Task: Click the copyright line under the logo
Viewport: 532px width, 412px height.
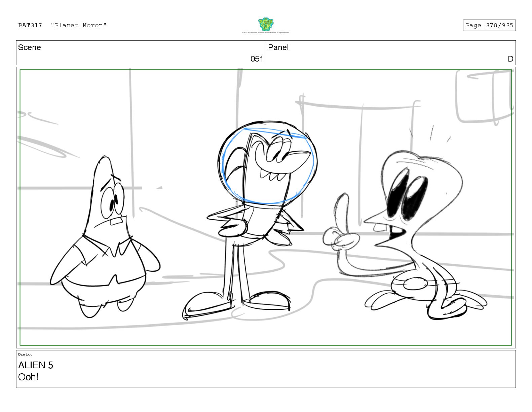Action: pyautogui.click(x=266, y=33)
